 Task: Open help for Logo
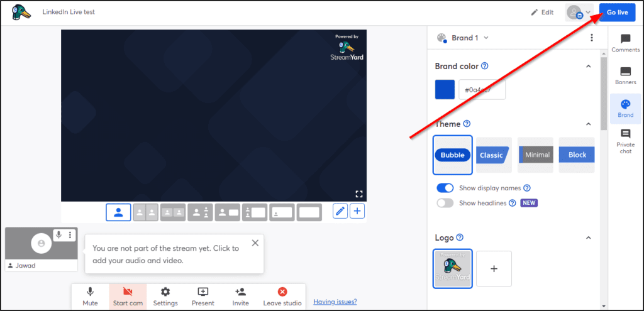[460, 237]
